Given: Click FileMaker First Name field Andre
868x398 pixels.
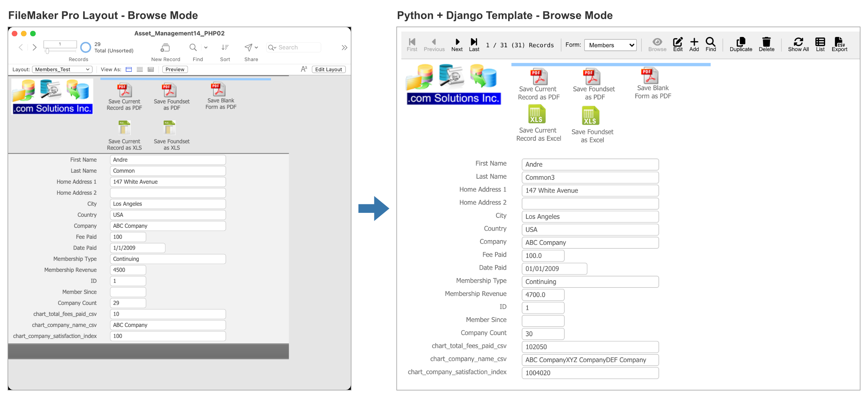Looking at the screenshot, I should 168,160.
